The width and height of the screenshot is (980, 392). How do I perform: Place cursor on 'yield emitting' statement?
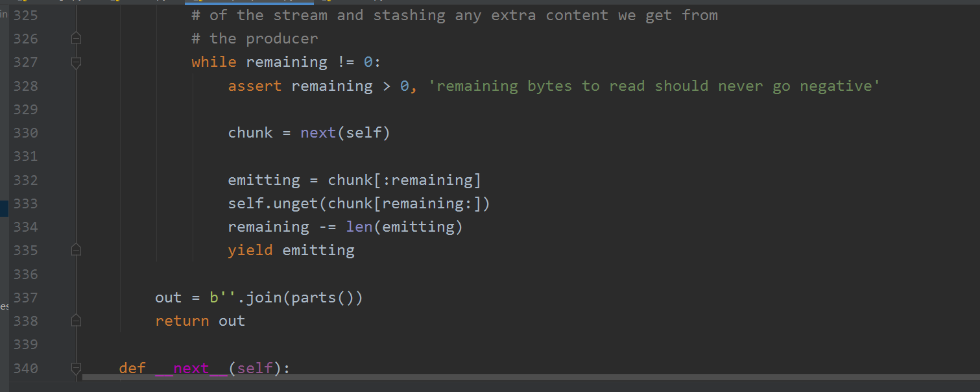[x=291, y=250]
